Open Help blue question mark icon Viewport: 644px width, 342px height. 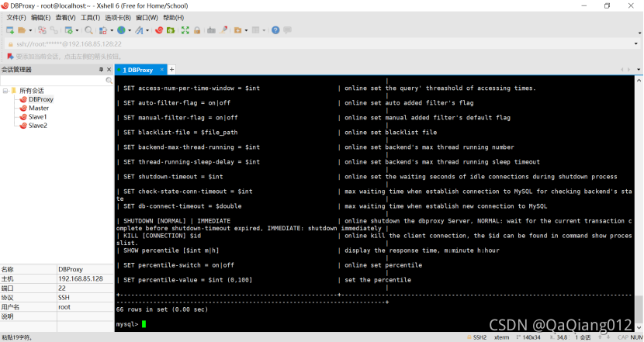(275, 30)
